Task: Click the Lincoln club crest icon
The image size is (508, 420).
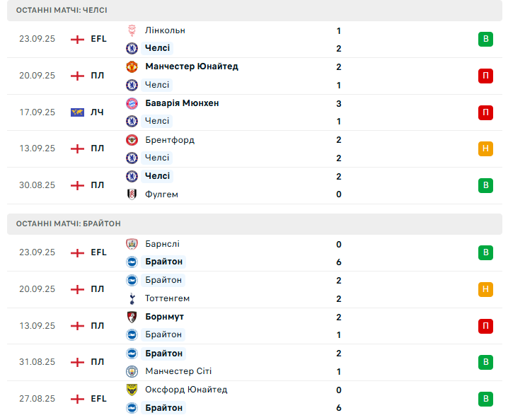Action: (132, 30)
